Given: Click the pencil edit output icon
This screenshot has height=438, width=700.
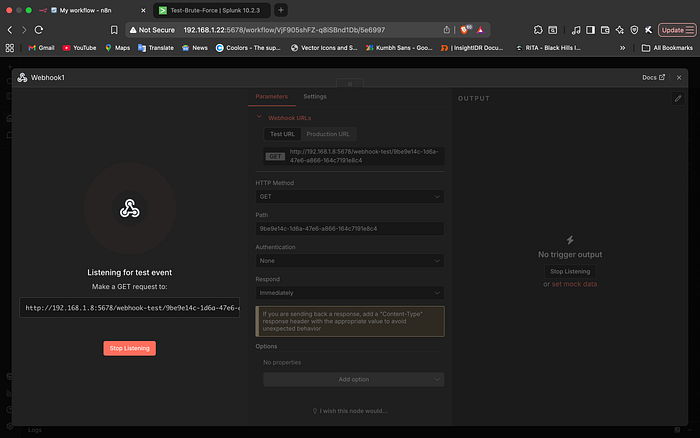Looking at the screenshot, I should [678, 98].
